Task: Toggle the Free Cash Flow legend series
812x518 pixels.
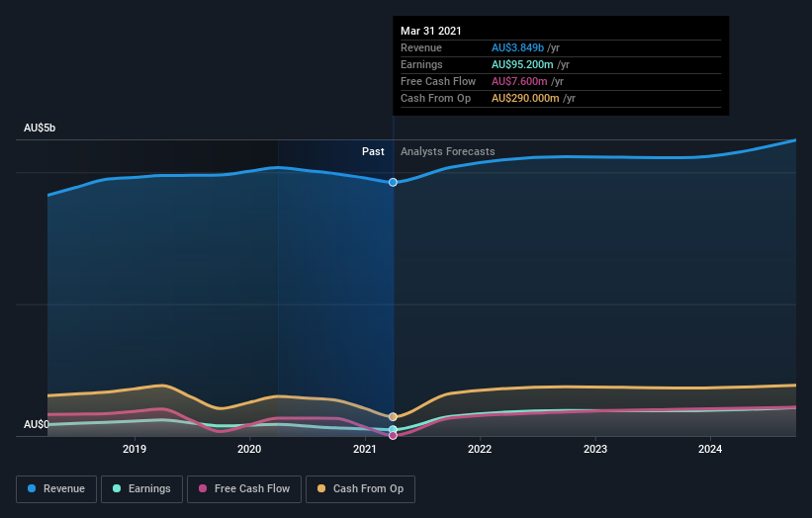Action: [244, 489]
